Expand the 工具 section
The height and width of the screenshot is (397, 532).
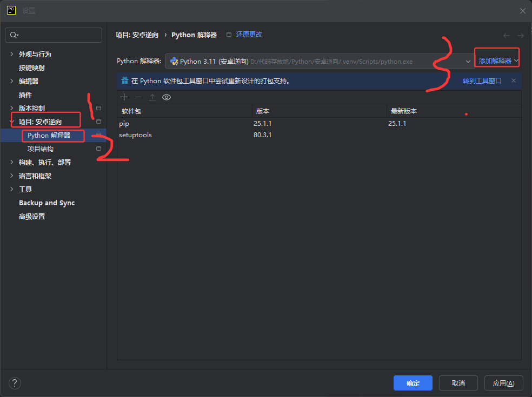[x=11, y=189]
